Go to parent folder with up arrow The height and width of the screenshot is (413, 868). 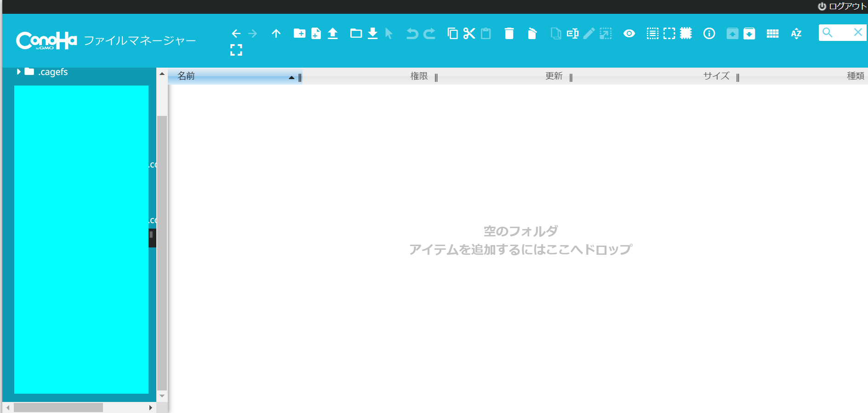pyautogui.click(x=276, y=34)
